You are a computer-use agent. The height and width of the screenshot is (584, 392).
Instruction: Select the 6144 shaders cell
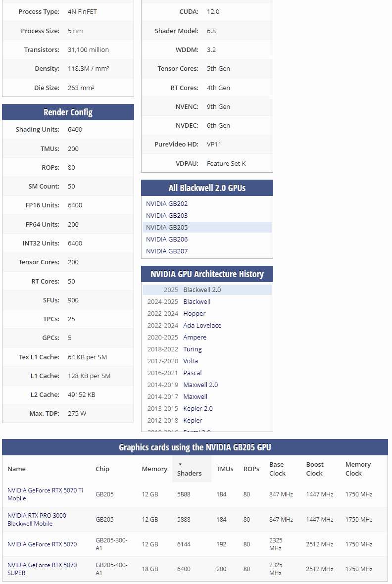click(184, 544)
